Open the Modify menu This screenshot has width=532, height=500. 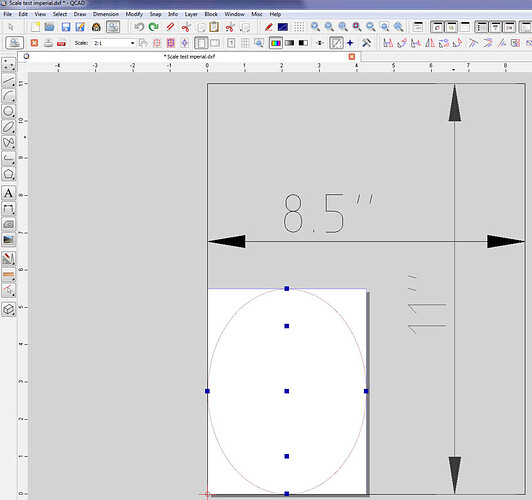point(134,14)
